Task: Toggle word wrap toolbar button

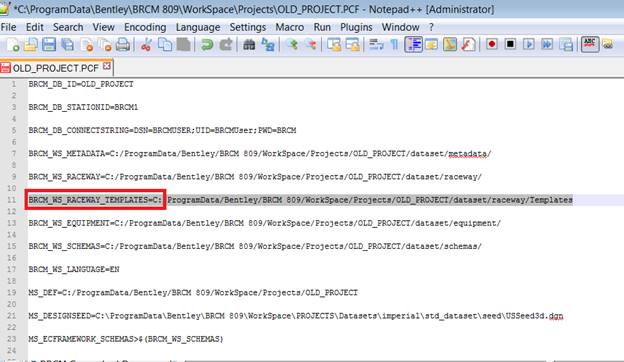Action: coord(376,45)
